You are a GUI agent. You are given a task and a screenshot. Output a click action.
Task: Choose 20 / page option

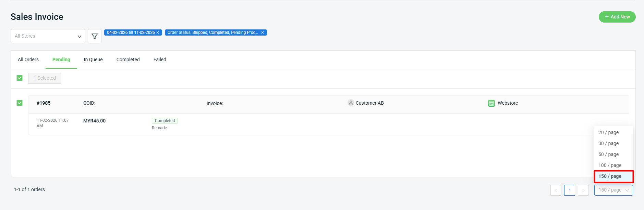[x=608, y=132]
